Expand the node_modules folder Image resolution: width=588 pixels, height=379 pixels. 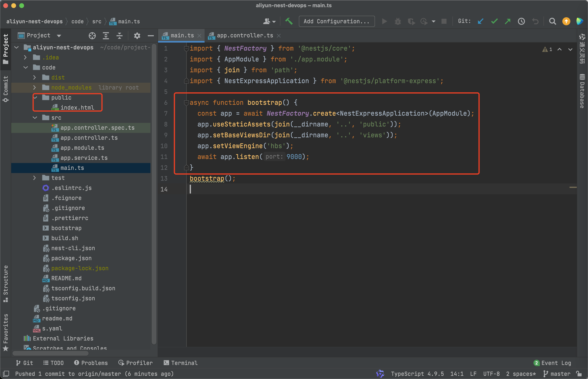click(34, 88)
